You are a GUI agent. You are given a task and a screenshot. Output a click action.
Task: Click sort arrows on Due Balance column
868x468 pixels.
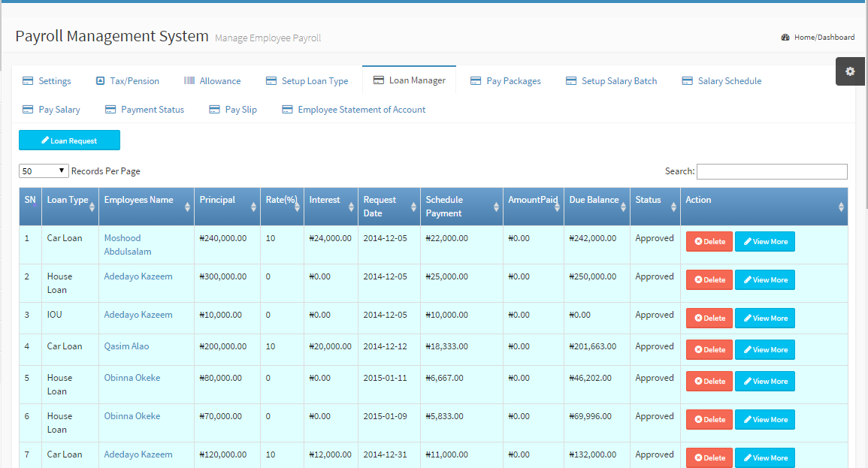tap(623, 207)
